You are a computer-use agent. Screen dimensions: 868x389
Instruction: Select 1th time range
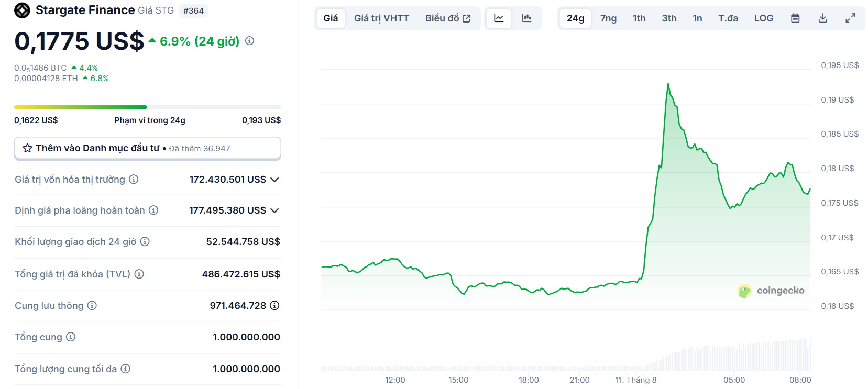click(x=639, y=18)
